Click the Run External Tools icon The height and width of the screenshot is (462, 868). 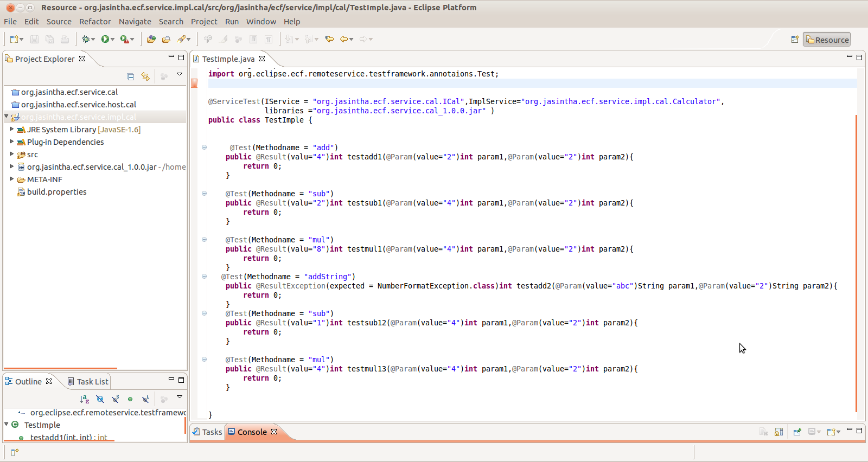[124, 39]
